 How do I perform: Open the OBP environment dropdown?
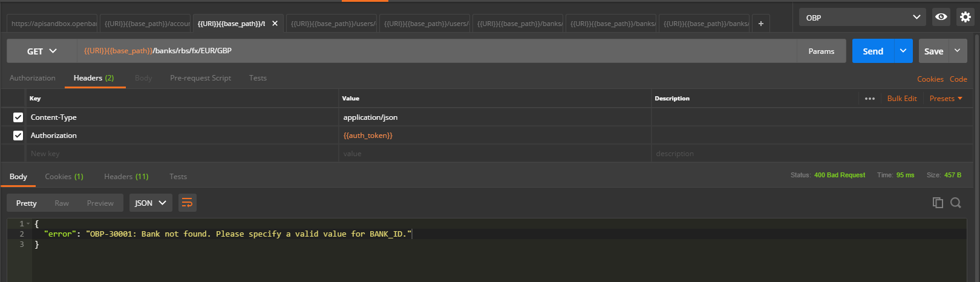(863, 18)
